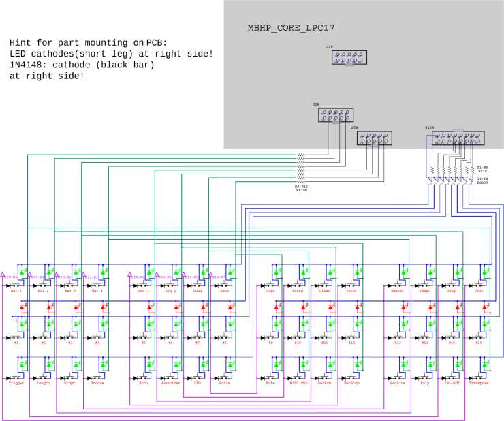Click the J15A connector block
The height and width of the screenshot is (421, 504).
coord(454,138)
